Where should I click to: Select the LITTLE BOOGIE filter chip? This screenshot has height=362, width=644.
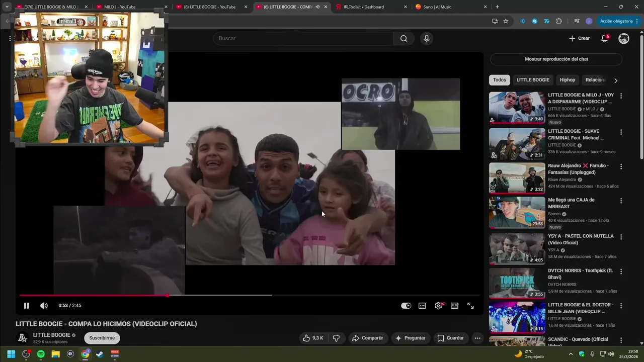click(x=533, y=80)
